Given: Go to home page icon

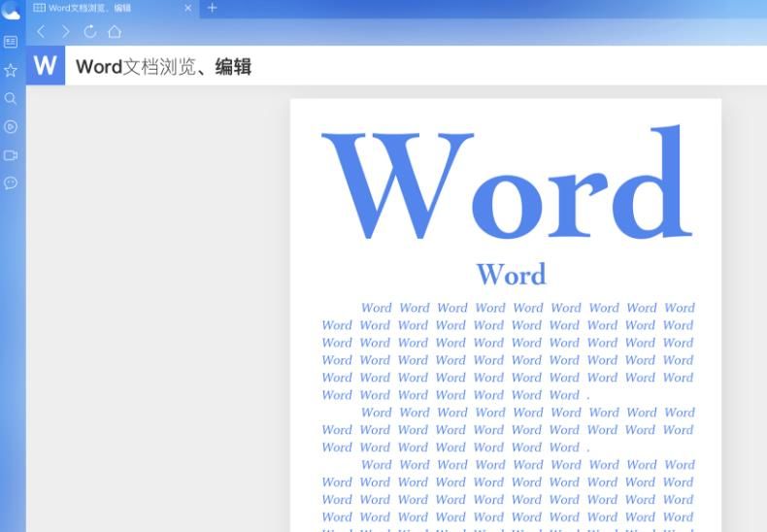Looking at the screenshot, I should click(x=115, y=32).
